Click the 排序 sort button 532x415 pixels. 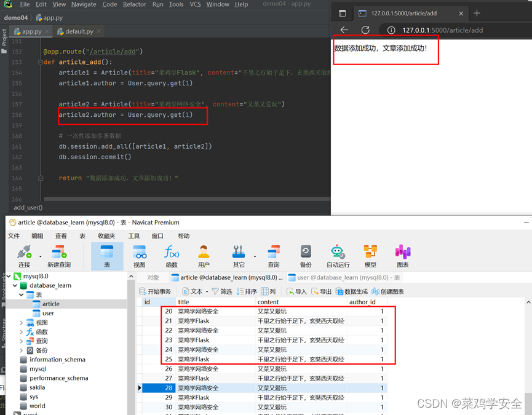click(x=247, y=291)
